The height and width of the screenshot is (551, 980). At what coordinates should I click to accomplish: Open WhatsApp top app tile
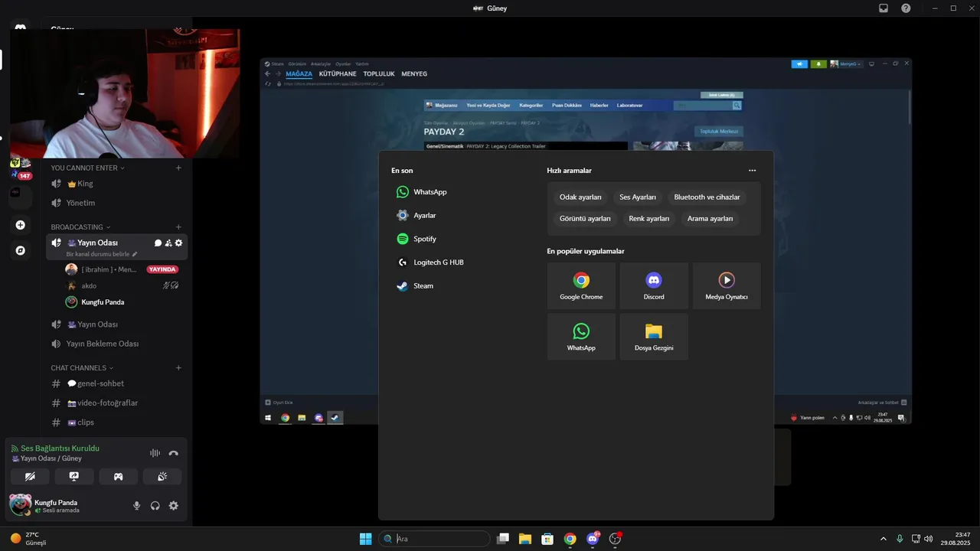[x=581, y=337]
